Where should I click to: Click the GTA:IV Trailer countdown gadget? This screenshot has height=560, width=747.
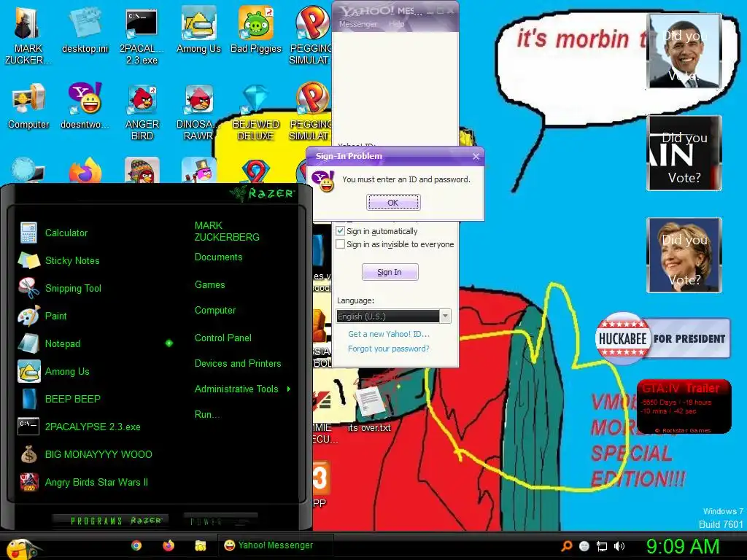(x=684, y=407)
